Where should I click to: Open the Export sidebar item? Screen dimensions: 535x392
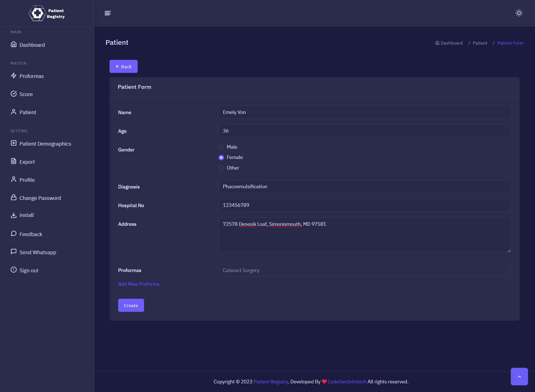coord(27,162)
